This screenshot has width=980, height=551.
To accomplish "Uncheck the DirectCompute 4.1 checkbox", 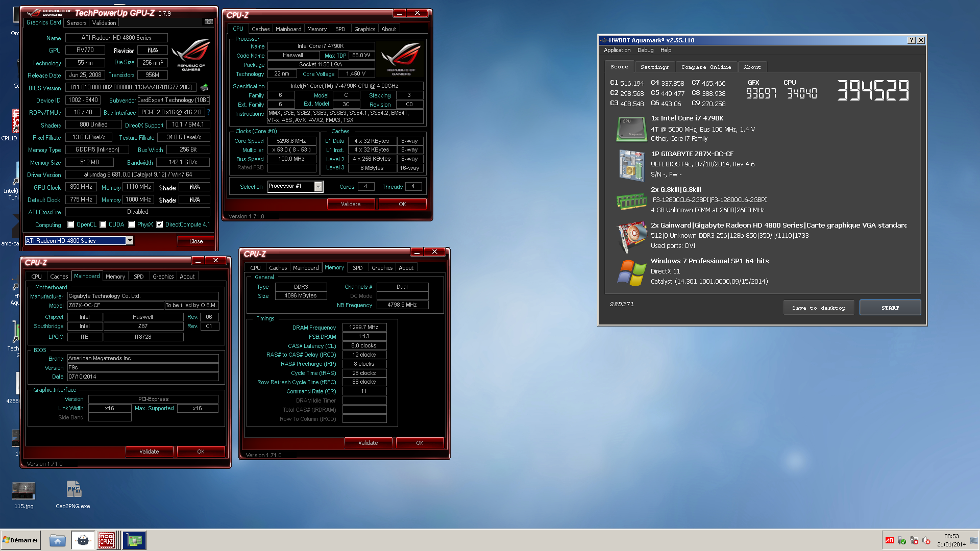I will click(160, 224).
